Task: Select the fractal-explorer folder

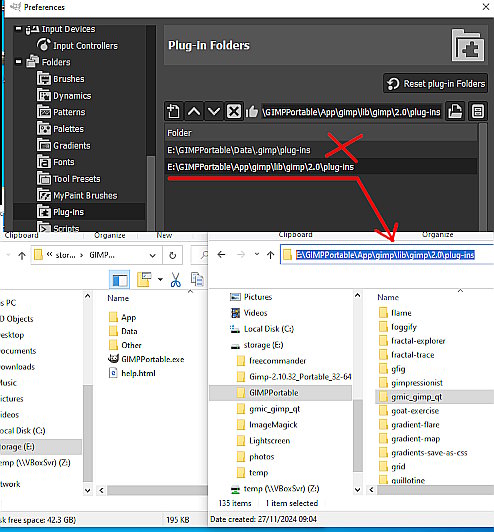Action: pos(412,341)
